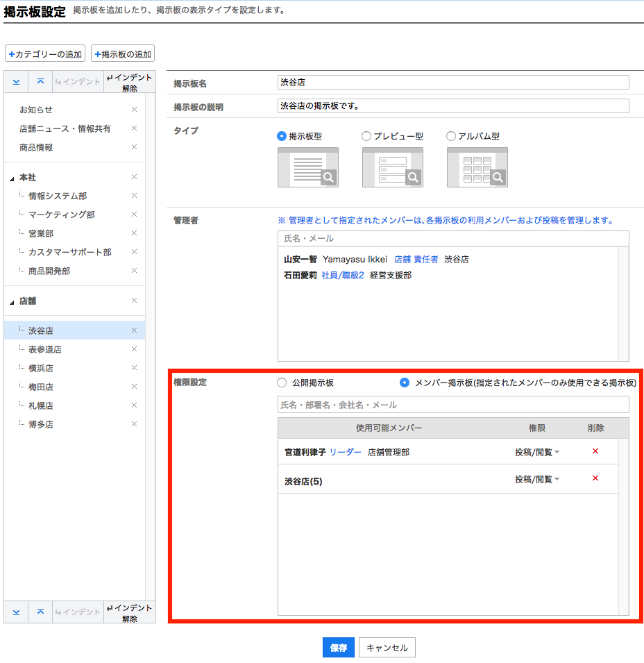Screen dimensions: 644x663
Task: Choose the 公開掲示板 radio option
Action: click(x=281, y=383)
